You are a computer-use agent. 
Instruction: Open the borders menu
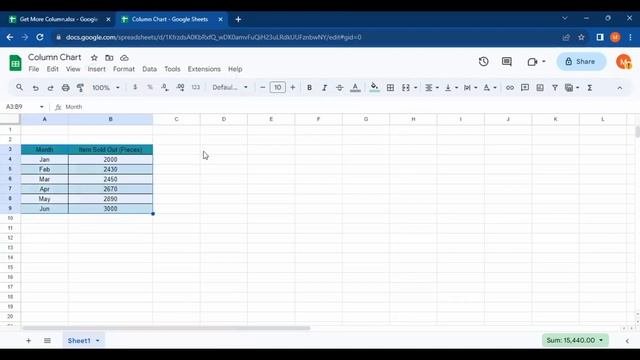tap(390, 87)
